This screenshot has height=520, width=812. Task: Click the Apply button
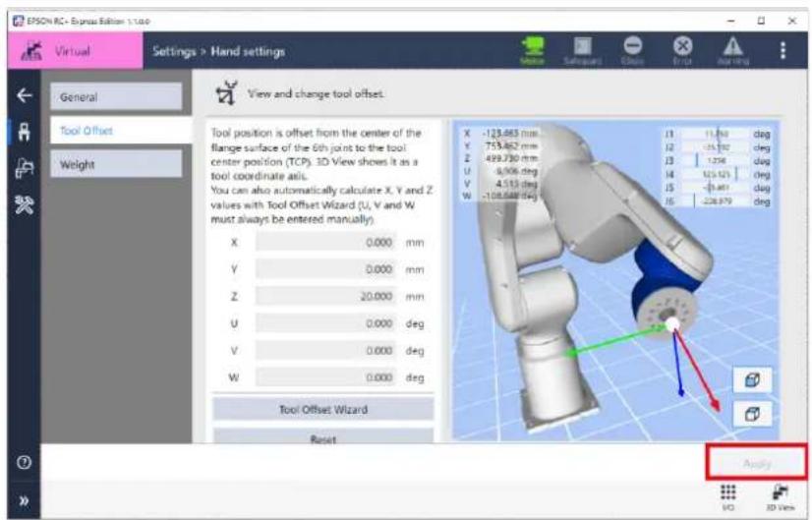[x=757, y=463]
